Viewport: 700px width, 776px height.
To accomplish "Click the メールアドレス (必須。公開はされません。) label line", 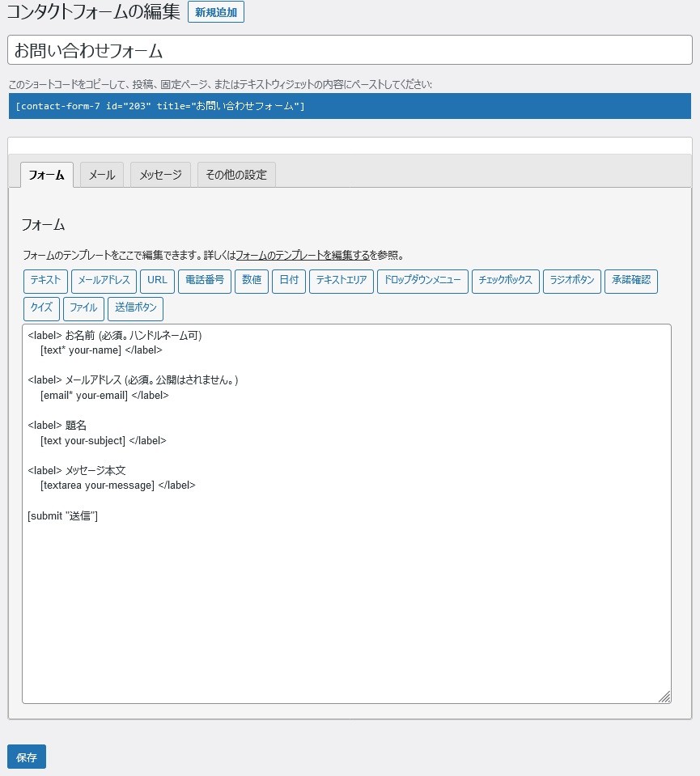I will pyautogui.click(x=134, y=380).
